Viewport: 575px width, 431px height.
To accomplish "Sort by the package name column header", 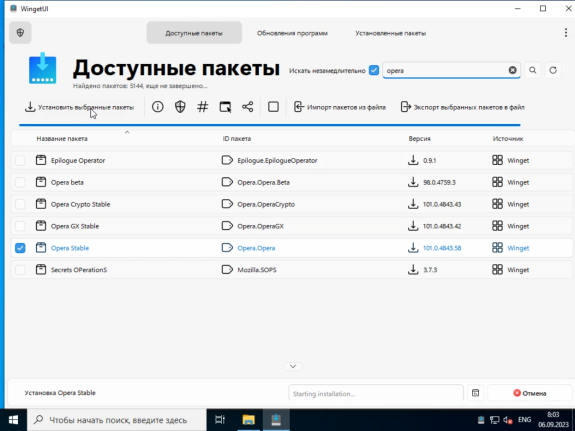I will click(62, 139).
